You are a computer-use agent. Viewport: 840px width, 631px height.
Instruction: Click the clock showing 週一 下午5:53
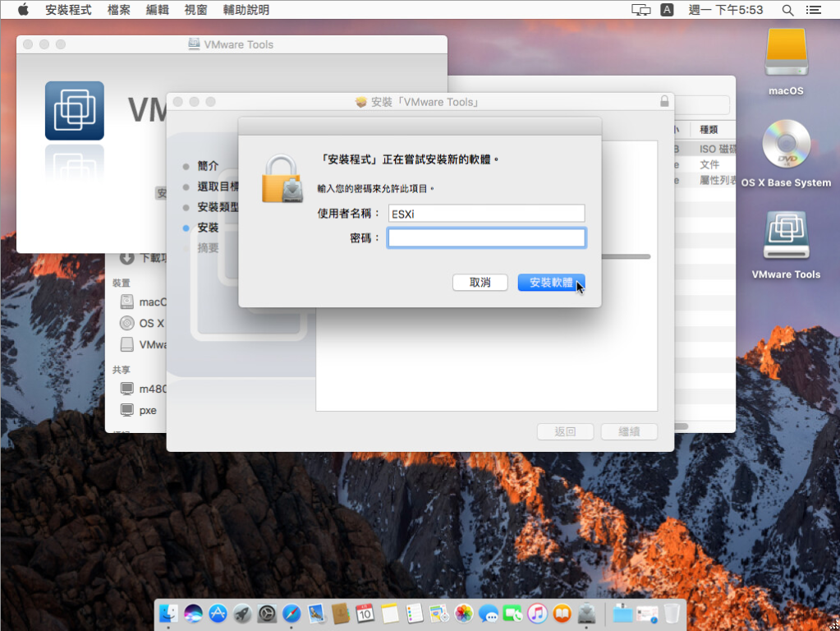[725, 10]
